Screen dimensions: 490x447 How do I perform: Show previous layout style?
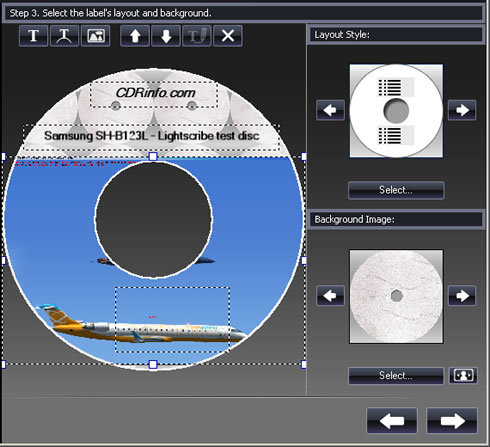pyautogui.click(x=330, y=110)
